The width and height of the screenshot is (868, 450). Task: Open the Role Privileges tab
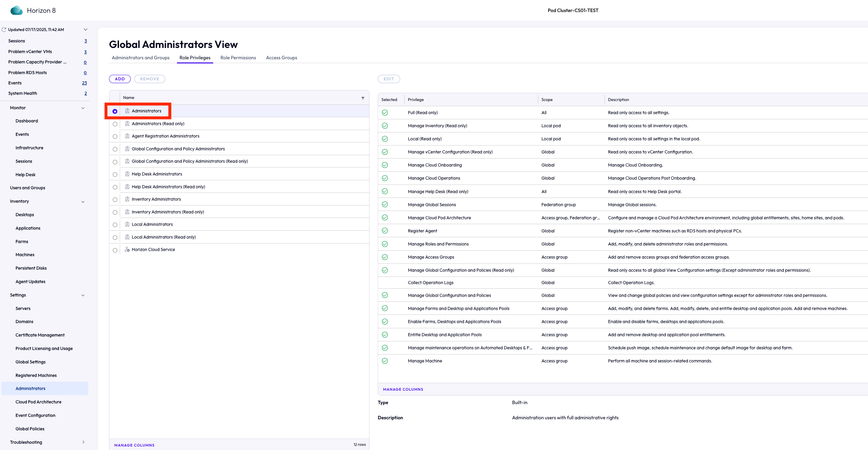click(195, 58)
